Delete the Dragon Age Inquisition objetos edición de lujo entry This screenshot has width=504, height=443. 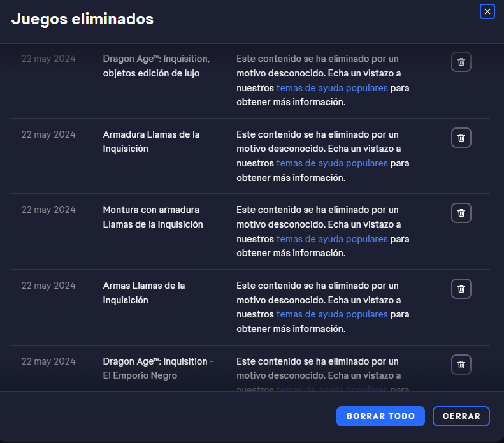point(461,62)
